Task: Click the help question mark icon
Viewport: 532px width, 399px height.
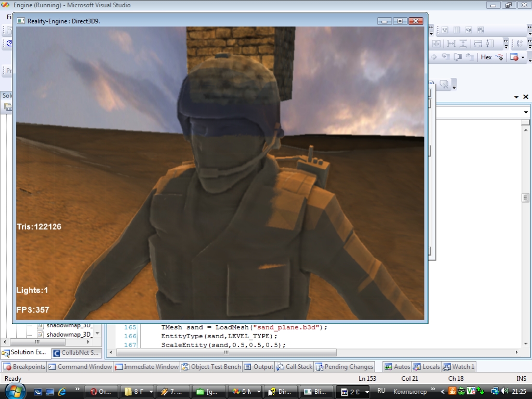Action: [9, 44]
